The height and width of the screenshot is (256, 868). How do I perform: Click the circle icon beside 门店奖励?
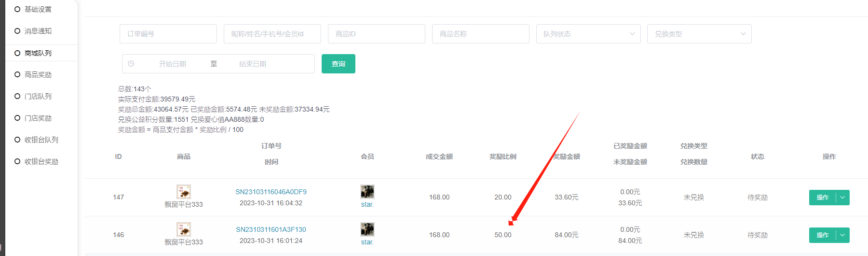pos(17,118)
